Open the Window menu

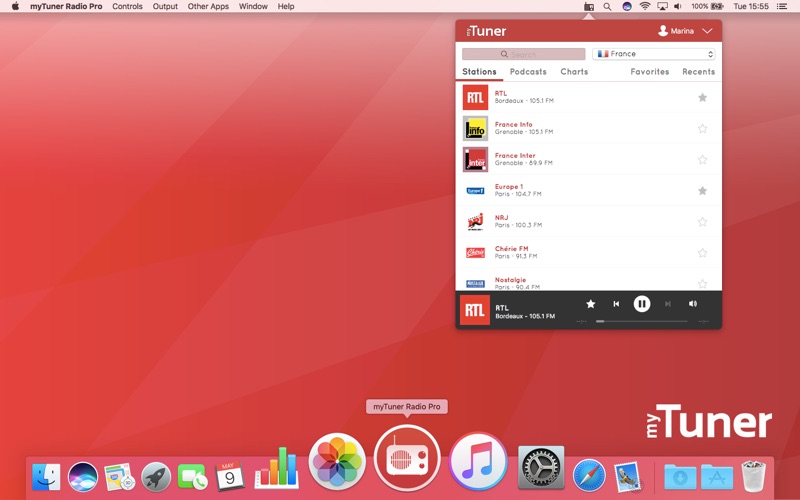(253, 6)
